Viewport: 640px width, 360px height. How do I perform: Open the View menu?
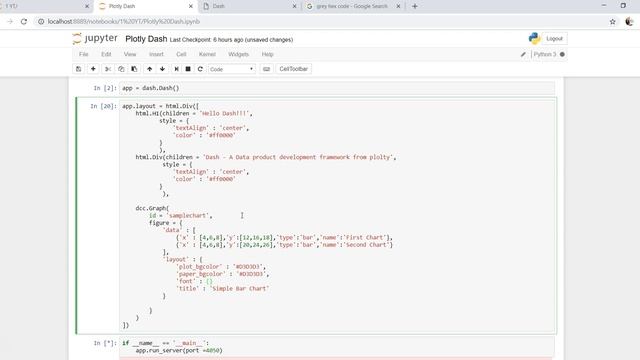(x=130, y=54)
